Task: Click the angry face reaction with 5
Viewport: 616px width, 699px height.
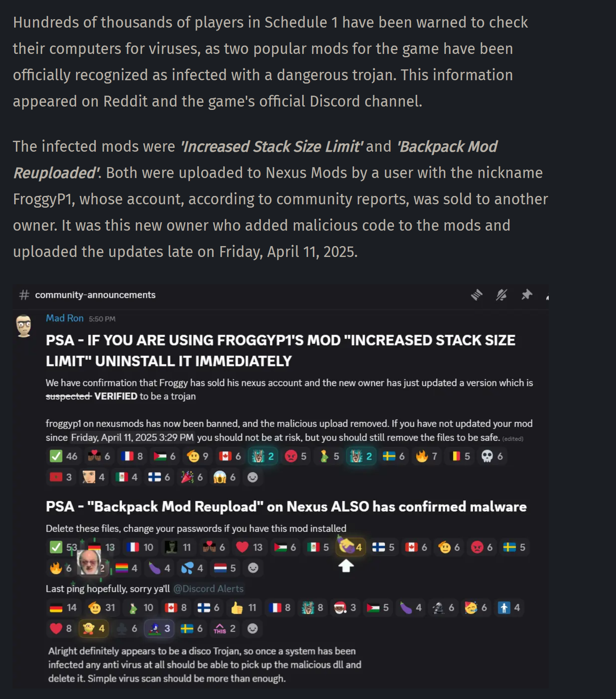Action: point(295,456)
